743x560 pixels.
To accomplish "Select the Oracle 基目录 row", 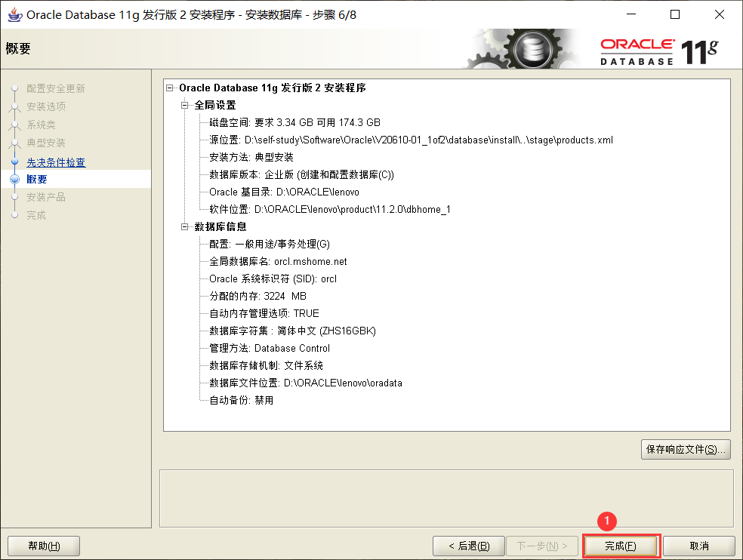I will (x=284, y=192).
